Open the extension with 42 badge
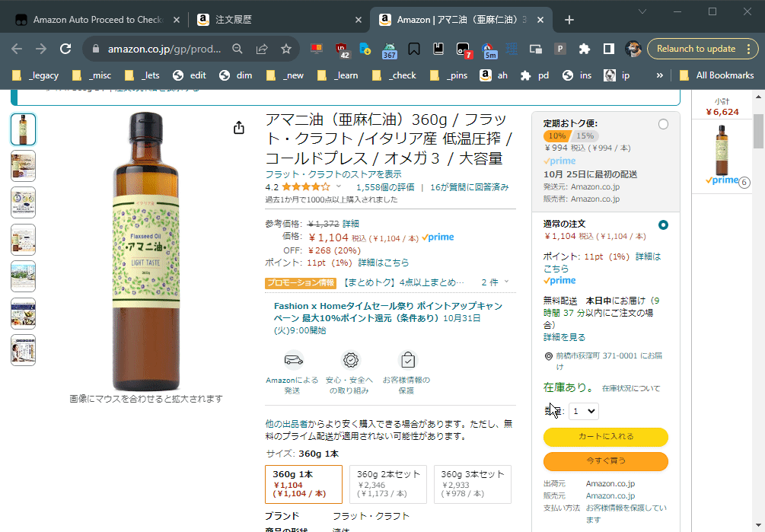The image size is (765, 532). coord(342,49)
